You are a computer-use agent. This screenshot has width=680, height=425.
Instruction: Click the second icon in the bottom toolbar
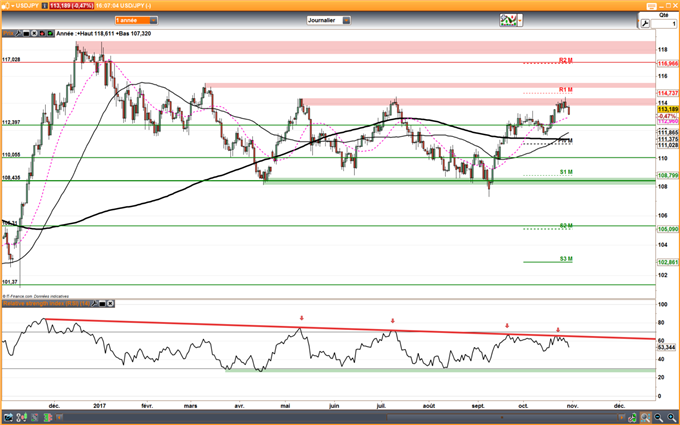click(21, 418)
